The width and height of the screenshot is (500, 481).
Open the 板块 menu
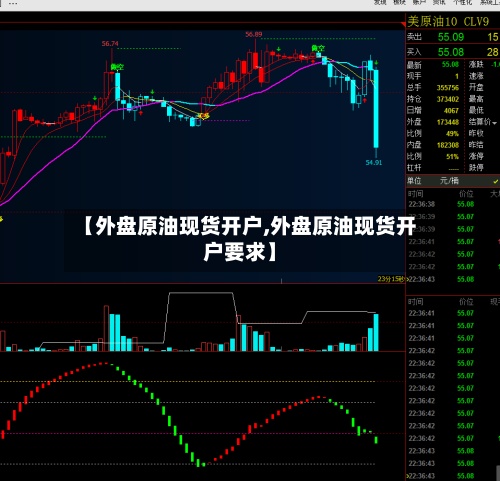coord(399,2)
